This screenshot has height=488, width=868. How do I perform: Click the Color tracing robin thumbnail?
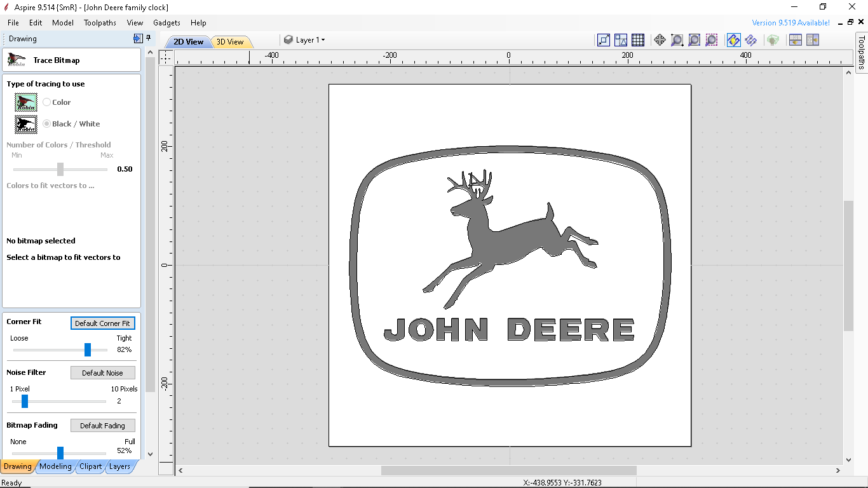(x=26, y=102)
